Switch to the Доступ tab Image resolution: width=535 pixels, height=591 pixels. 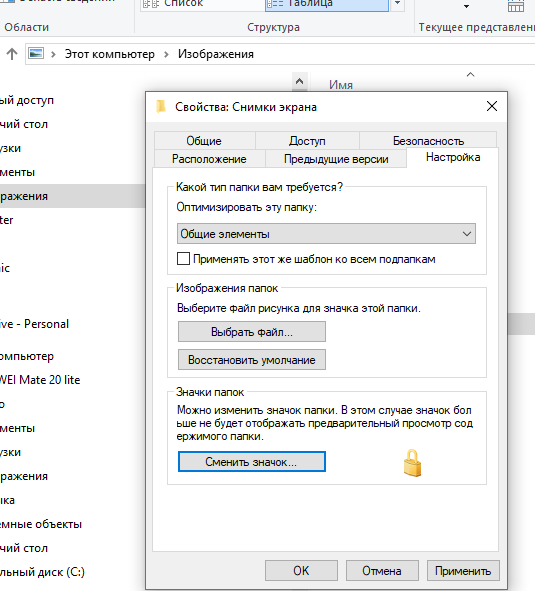(x=307, y=141)
